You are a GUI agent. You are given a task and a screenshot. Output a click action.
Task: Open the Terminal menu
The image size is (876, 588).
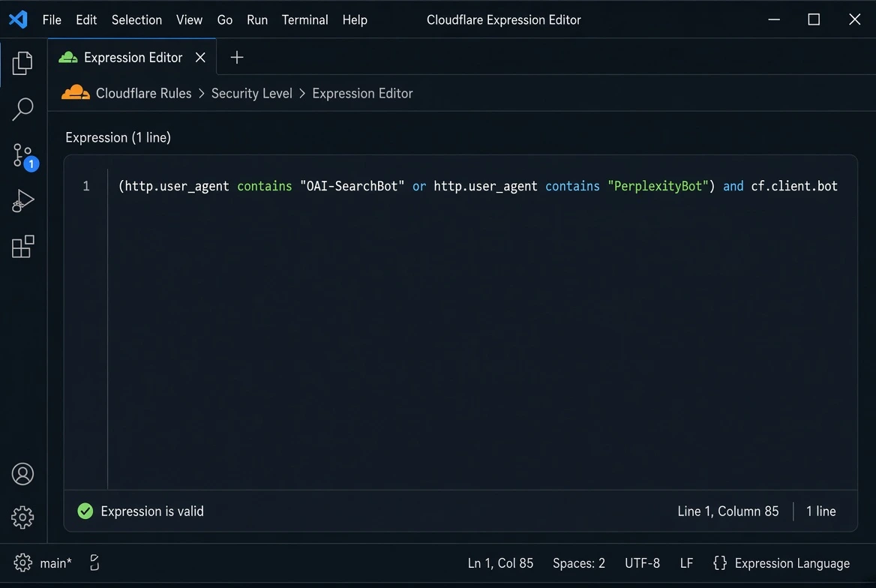[x=305, y=20]
